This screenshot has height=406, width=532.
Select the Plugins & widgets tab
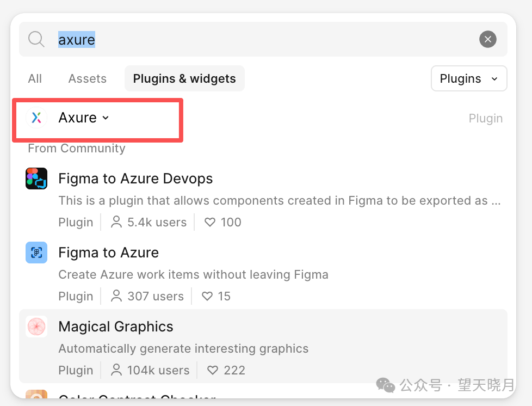184,78
